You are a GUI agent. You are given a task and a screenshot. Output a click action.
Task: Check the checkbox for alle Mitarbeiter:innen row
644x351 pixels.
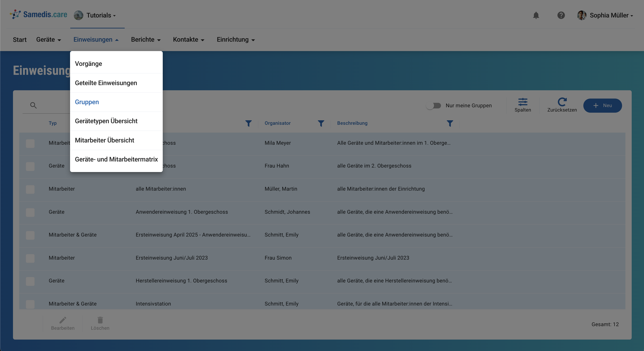(30, 189)
